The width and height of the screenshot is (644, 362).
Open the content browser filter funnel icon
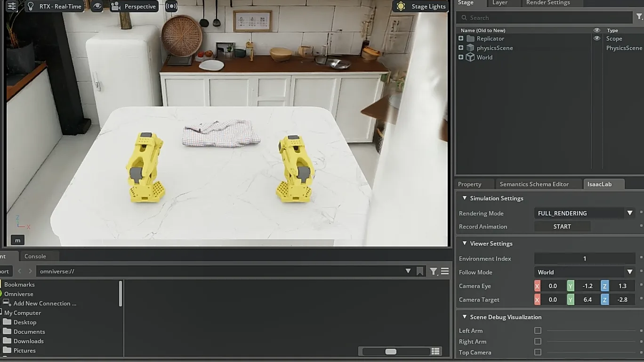pos(433,271)
